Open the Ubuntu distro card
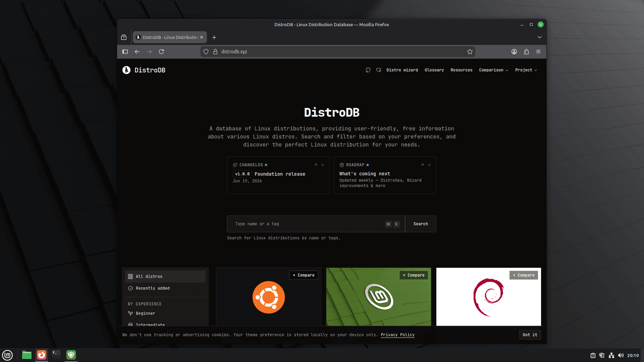The width and height of the screenshot is (644, 362). pos(269,297)
